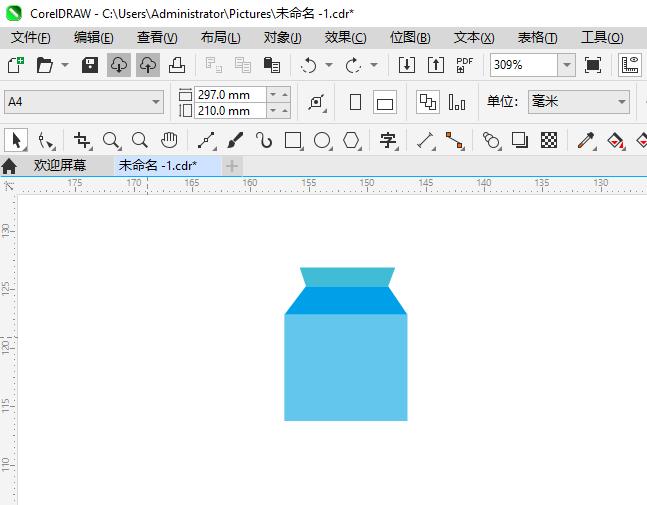Click the page width field 297.0 mm
The image size is (647, 505).
coord(230,94)
